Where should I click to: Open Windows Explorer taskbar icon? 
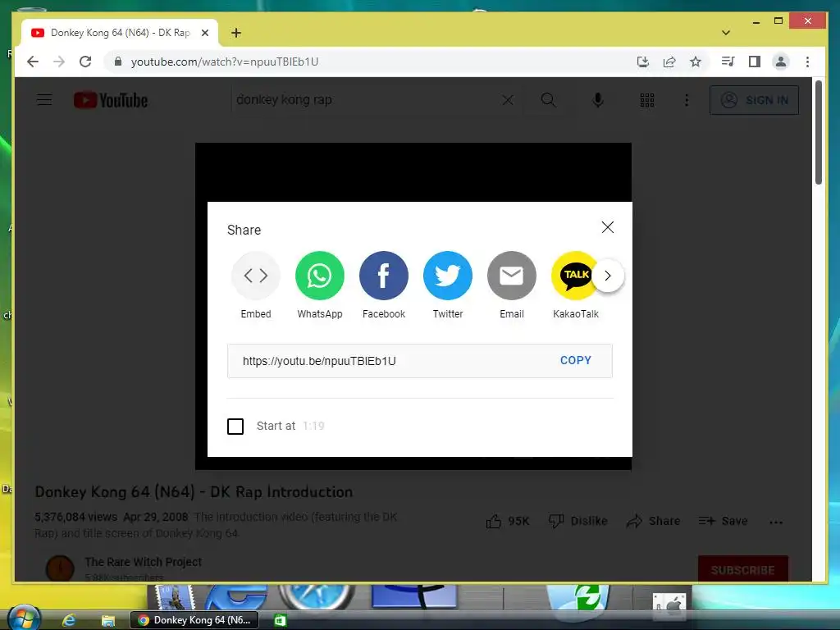pyautogui.click(x=107, y=620)
